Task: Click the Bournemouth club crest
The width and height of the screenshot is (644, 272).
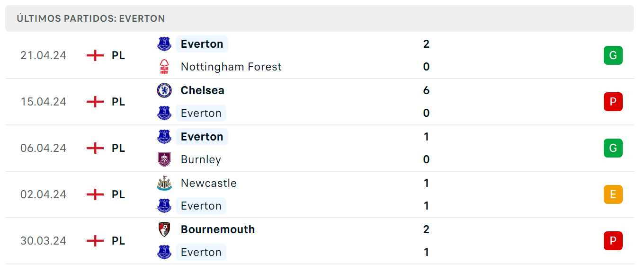Action: pyautogui.click(x=164, y=229)
